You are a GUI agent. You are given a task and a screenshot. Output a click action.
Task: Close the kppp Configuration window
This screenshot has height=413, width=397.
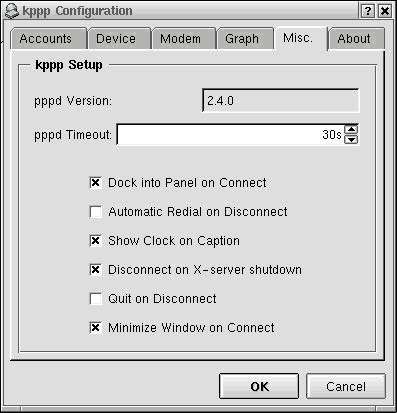[x=385, y=11]
